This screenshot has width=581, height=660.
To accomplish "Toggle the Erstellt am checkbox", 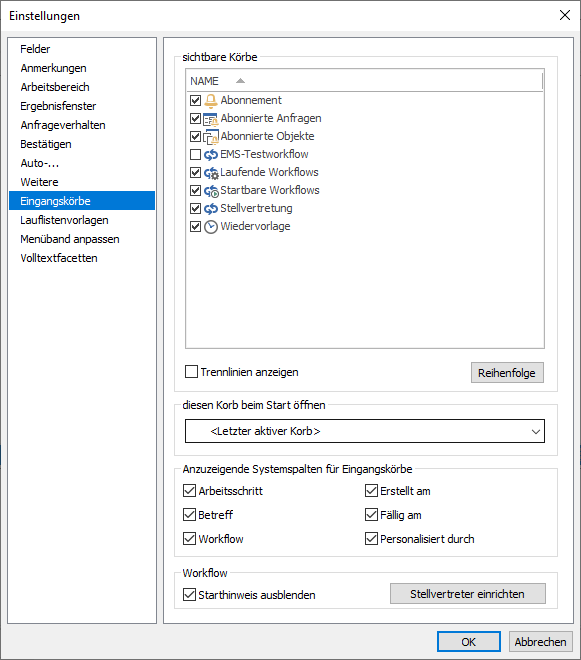I will click(x=371, y=490).
